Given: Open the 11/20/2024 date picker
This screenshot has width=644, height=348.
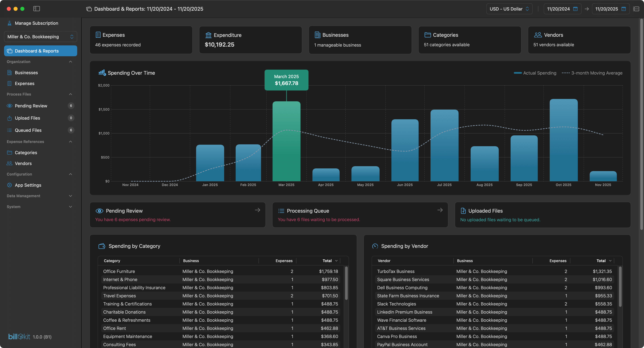Looking at the screenshot, I should 562,9.
